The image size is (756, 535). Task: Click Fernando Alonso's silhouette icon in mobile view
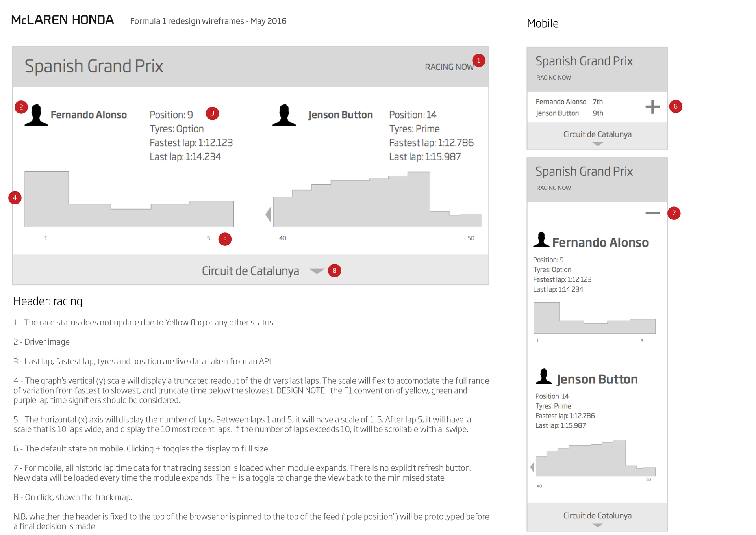point(541,240)
